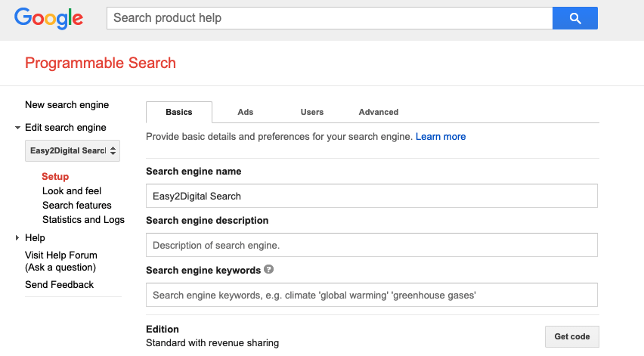Click the Get code button
The width and height of the screenshot is (644, 356).
click(x=571, y=336)
